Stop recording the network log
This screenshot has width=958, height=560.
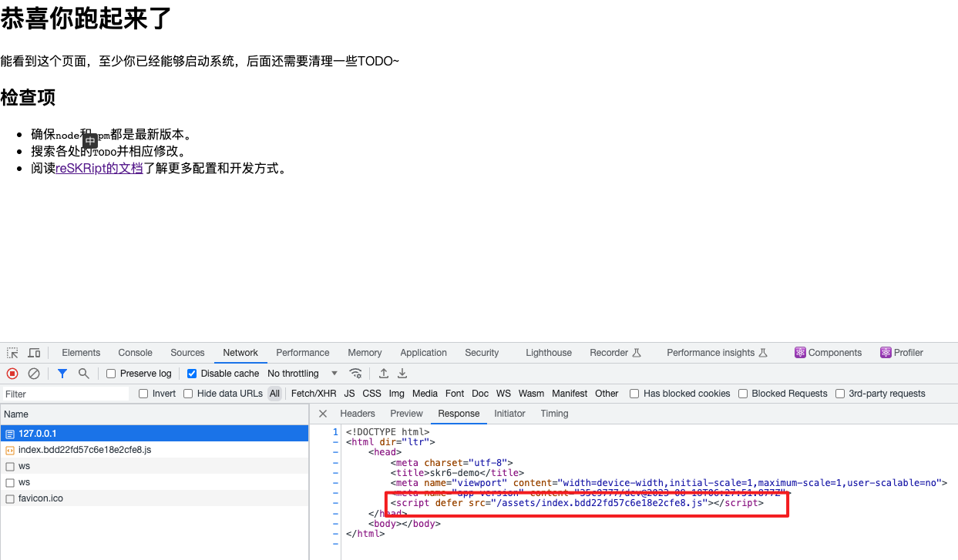coord(12,374)
